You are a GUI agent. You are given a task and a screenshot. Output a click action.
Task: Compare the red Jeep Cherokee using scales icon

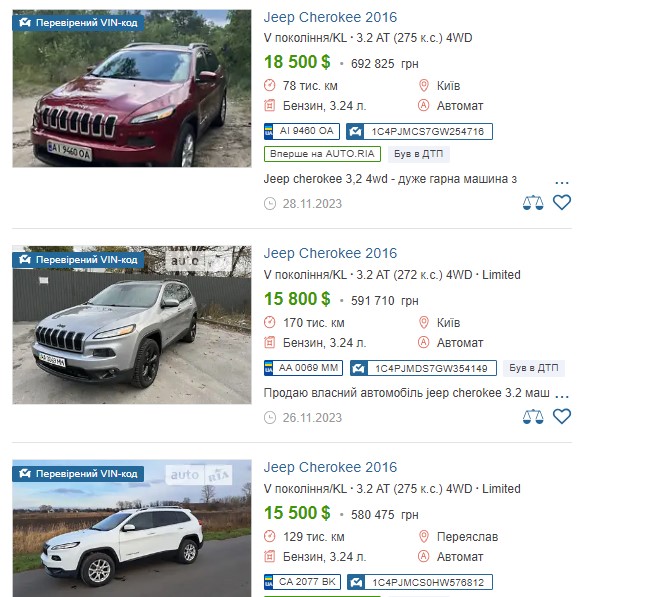533,203
